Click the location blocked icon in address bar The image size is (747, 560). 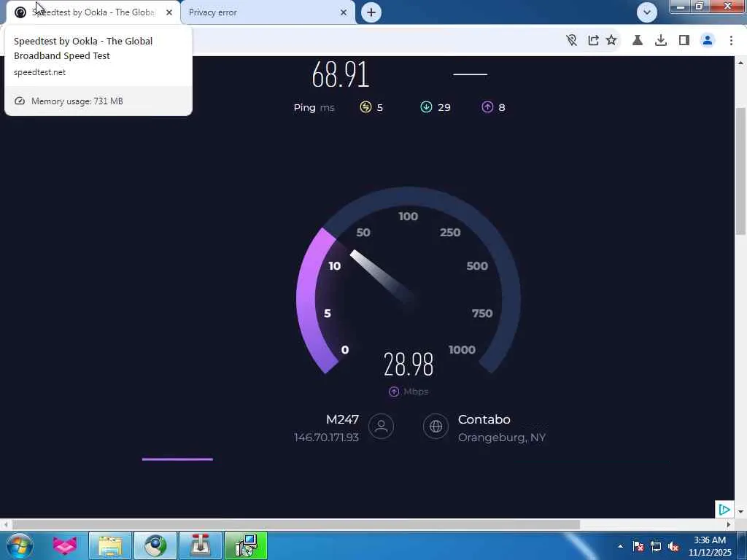572,41
